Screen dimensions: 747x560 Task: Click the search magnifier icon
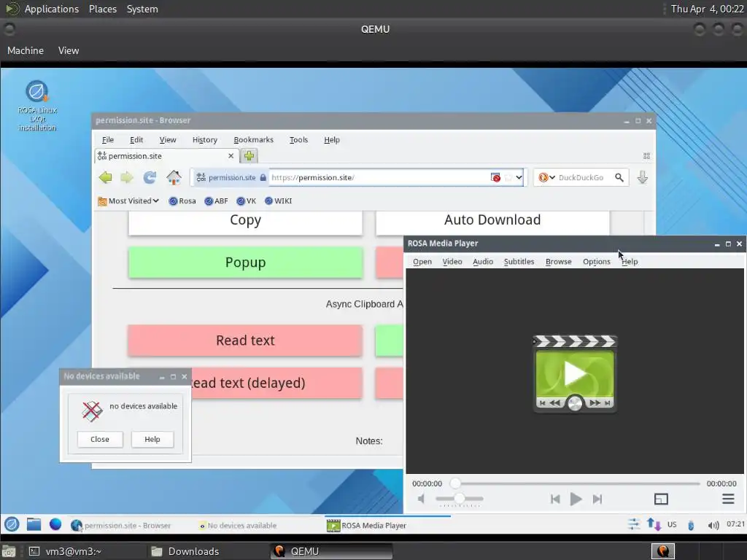click(x=619, y=178)
